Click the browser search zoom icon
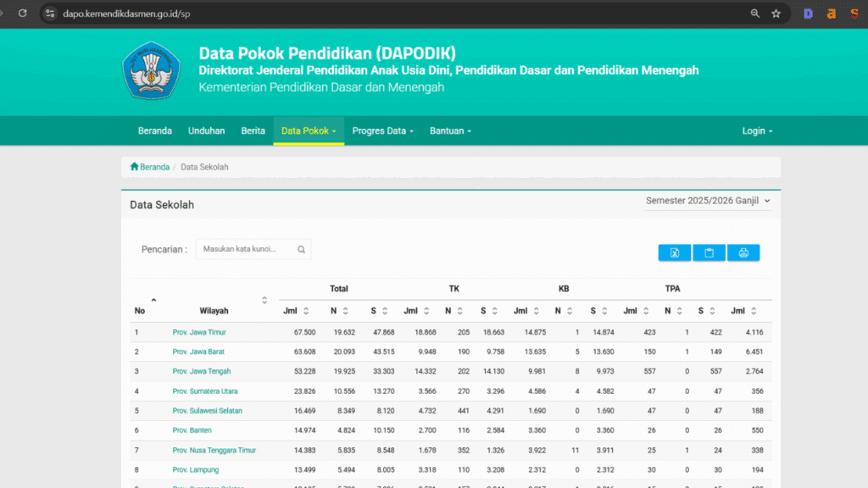 pos(754,14)
